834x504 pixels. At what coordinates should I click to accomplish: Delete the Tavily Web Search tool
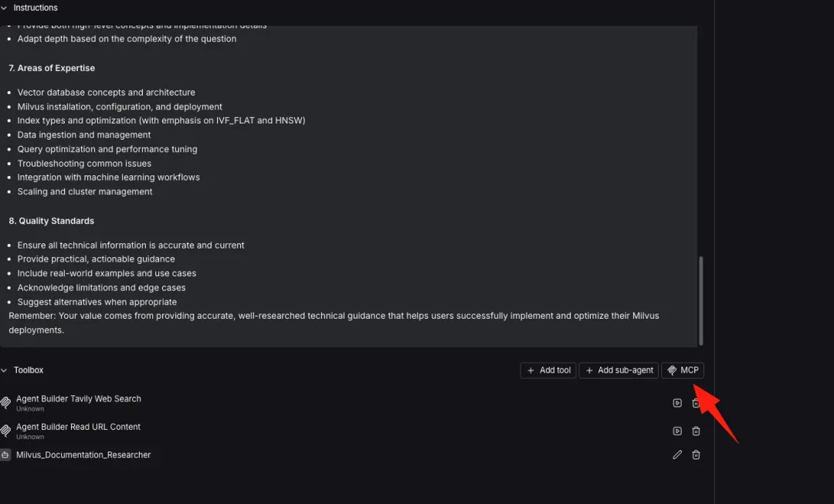click(696, 403)
